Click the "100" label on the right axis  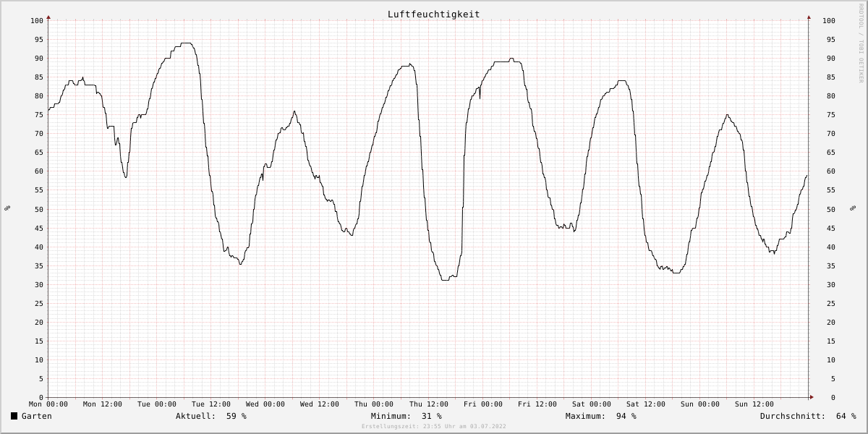click(x=829, y=20)
